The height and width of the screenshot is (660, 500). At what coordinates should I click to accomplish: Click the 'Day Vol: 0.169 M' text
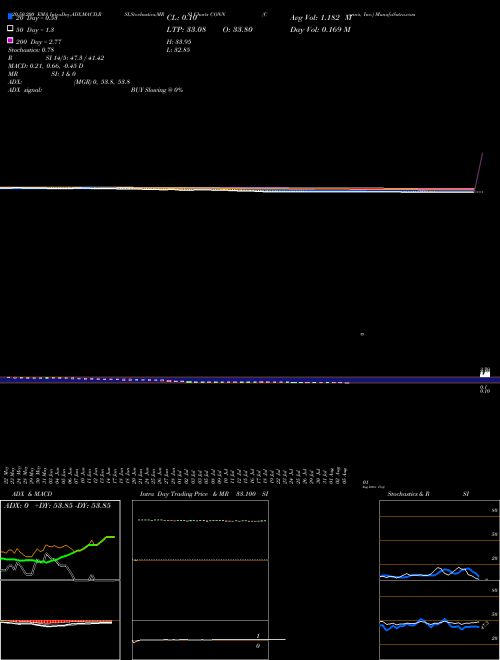pos(320,29)
